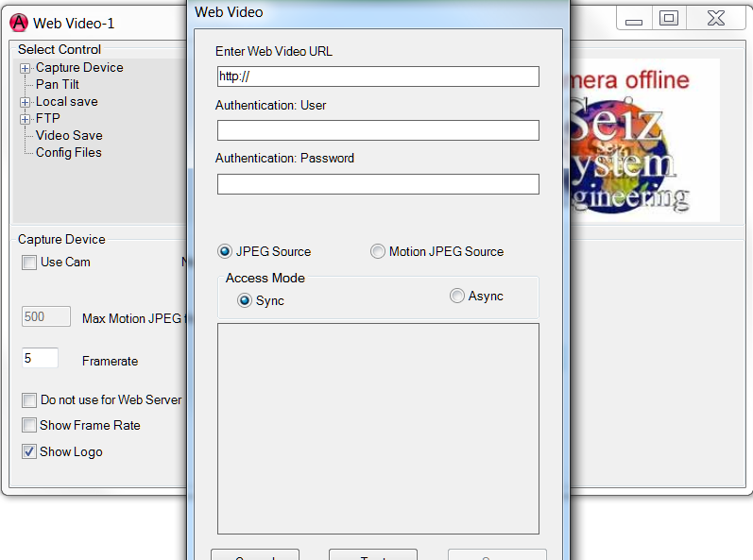This screenshot has height=560, width=753.
Task: Maximize the Web Video-1 window
Action: (669, 19)
